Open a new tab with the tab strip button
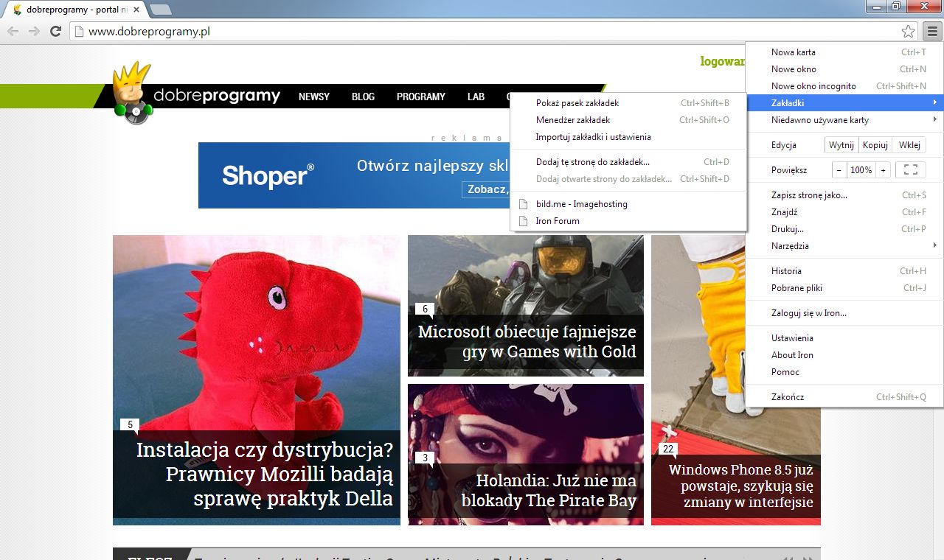 click(x=161, y=10)
